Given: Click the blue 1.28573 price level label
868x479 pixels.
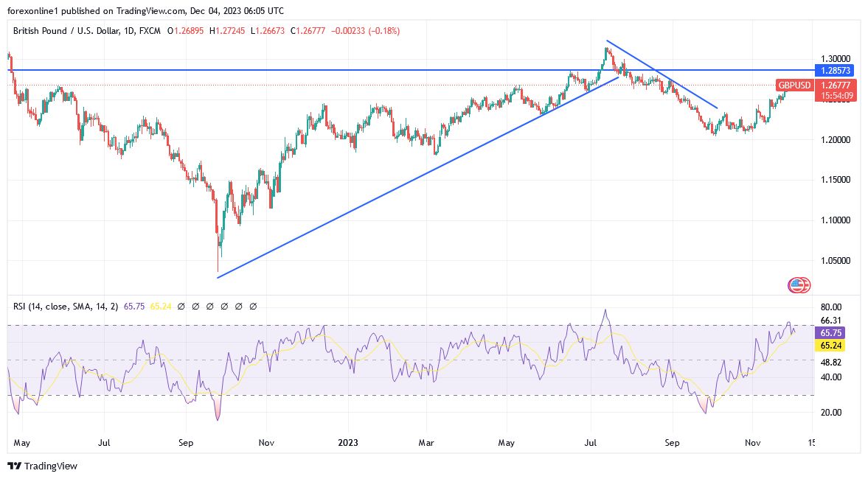Looking at the screenshot, I should pos(834,71).
